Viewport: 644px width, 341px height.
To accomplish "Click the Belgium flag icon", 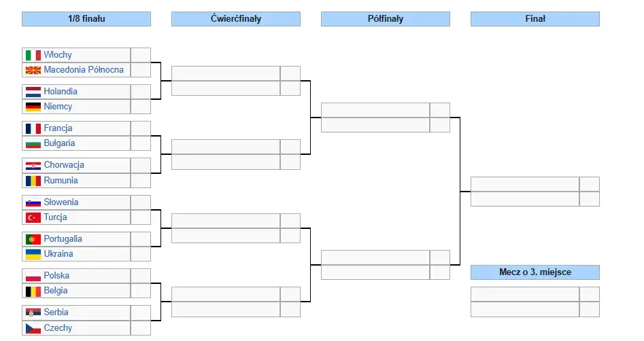I will pyautogui.click(x=33, y=291).
